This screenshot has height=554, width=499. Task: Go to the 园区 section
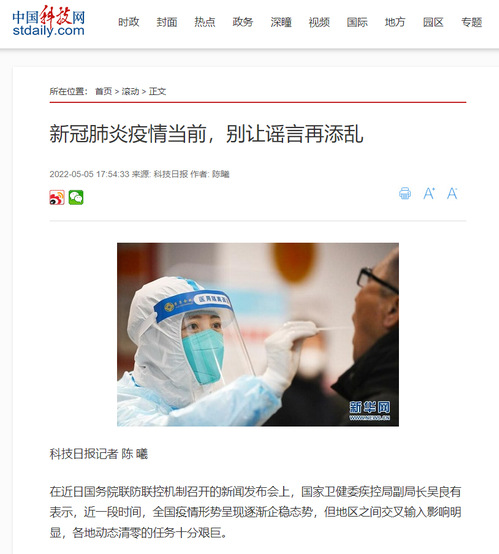point(433,22)
